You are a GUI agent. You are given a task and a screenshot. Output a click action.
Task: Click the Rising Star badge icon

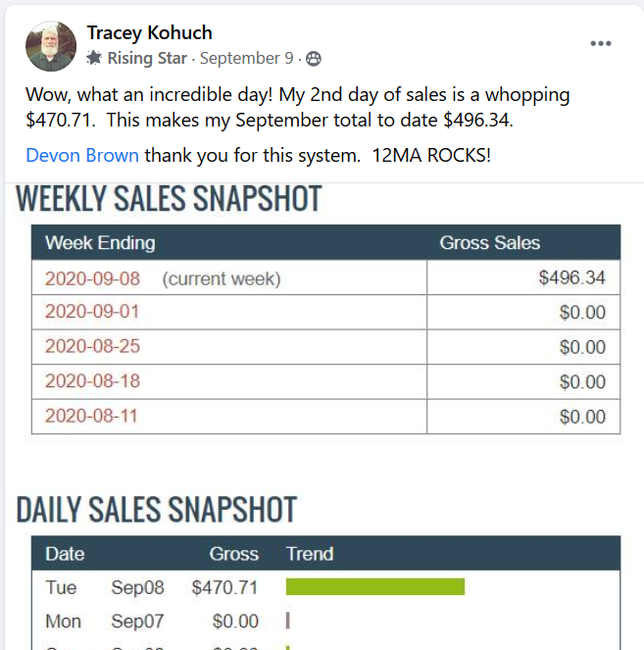(94, 58)
